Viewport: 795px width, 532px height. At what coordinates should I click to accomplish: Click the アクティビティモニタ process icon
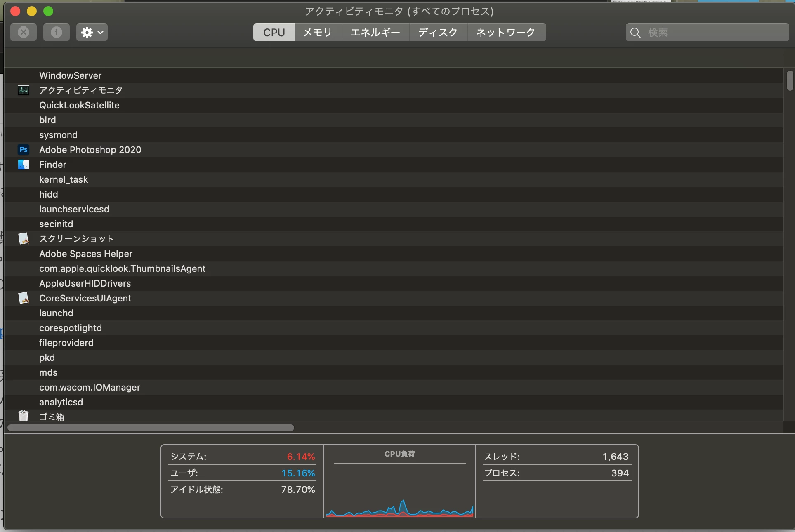tap(24, 90)
